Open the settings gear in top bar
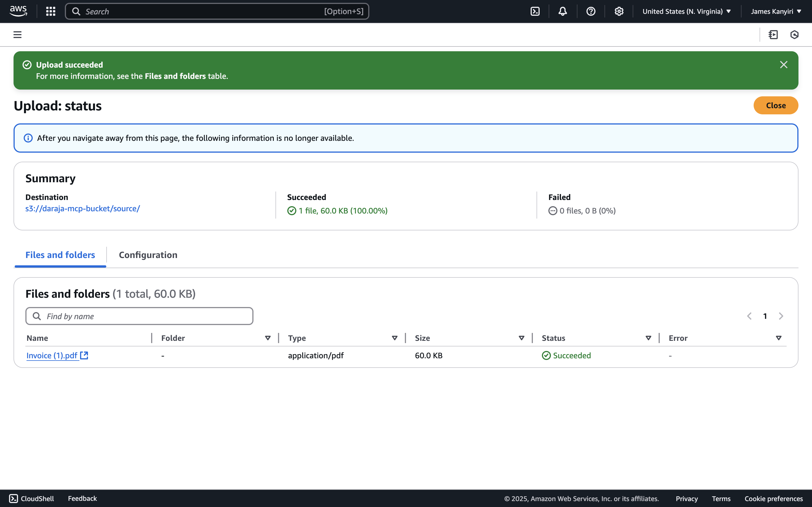 click(x=619, y=11)
